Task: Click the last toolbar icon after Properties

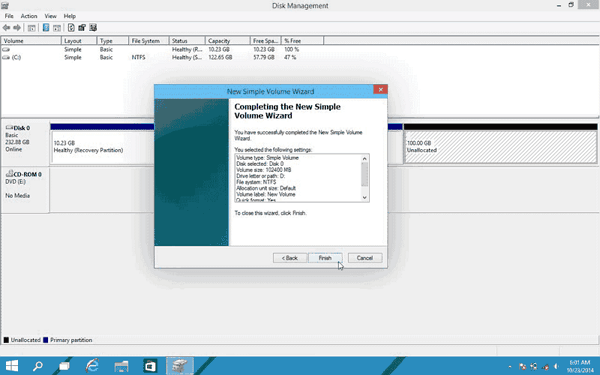Action: [x=93, y=28]
